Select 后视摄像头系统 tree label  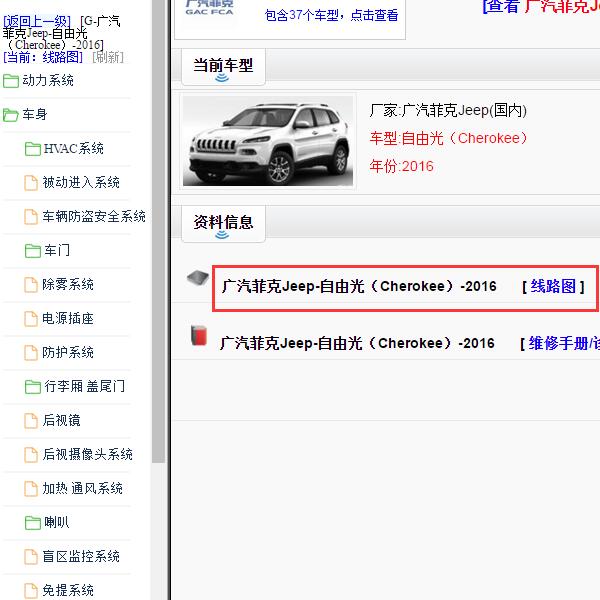point(88,454)
